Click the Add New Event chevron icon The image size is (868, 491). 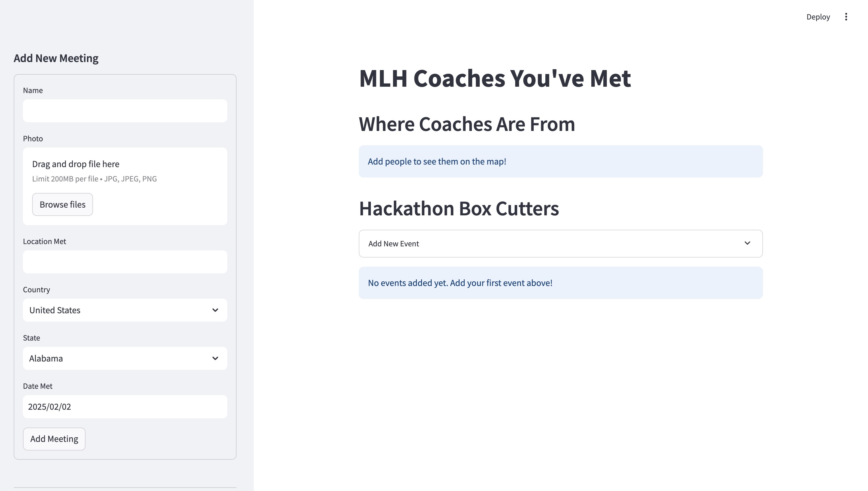[747, 243]
